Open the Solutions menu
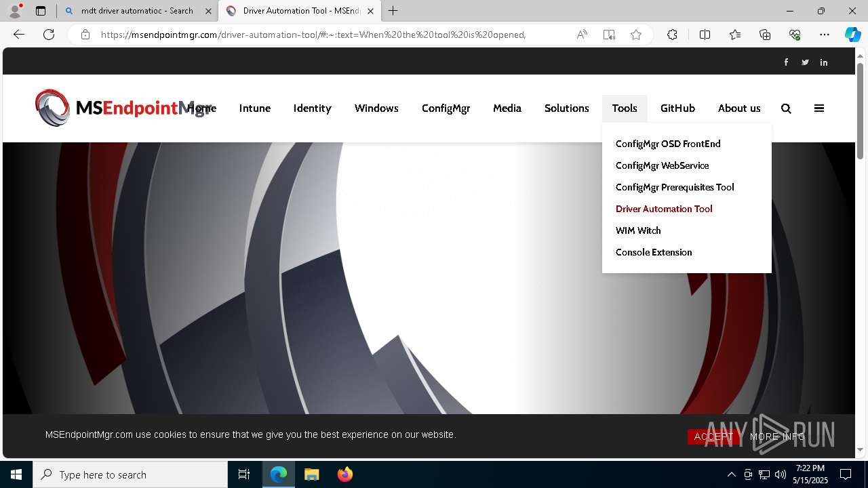The image size is (868, 488). (x=567, y=108)
